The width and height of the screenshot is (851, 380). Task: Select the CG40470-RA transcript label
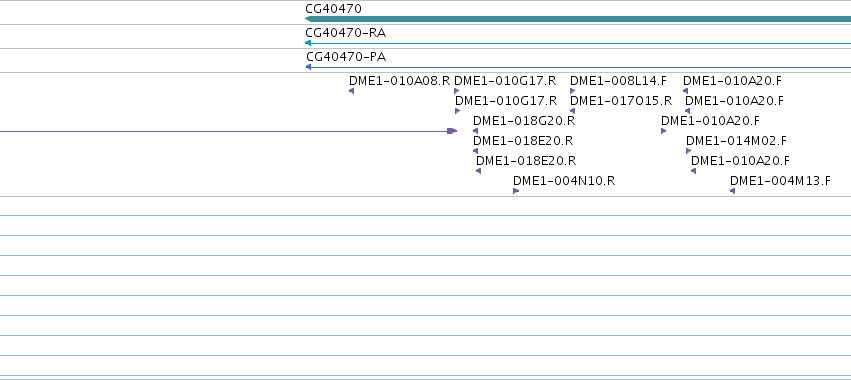[x=346, y=33]
